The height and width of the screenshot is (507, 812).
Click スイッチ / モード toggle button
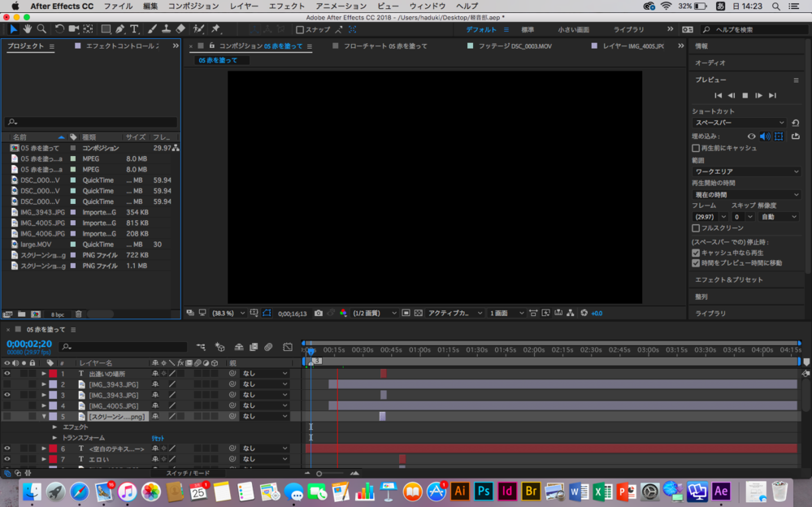[x=188, y=474]
